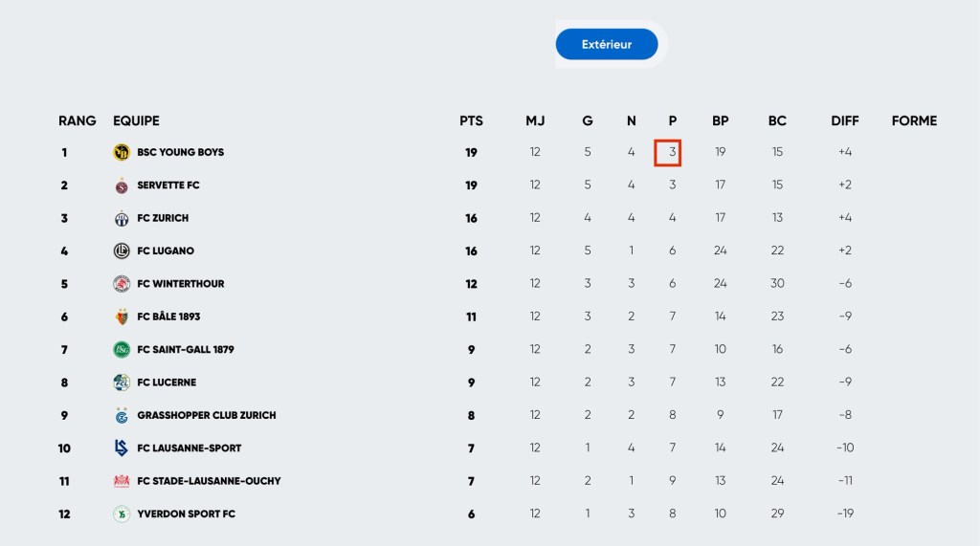The image size is (980, 546).
Task: Click the FC Bâle 1893 club crest
Action: pyautogui.click(x=122, y=317)
